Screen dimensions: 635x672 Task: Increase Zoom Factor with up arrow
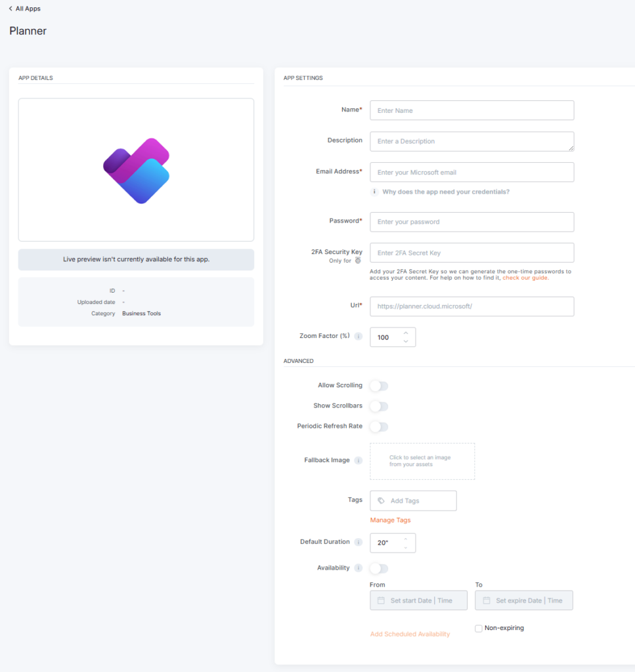(406, 333)
